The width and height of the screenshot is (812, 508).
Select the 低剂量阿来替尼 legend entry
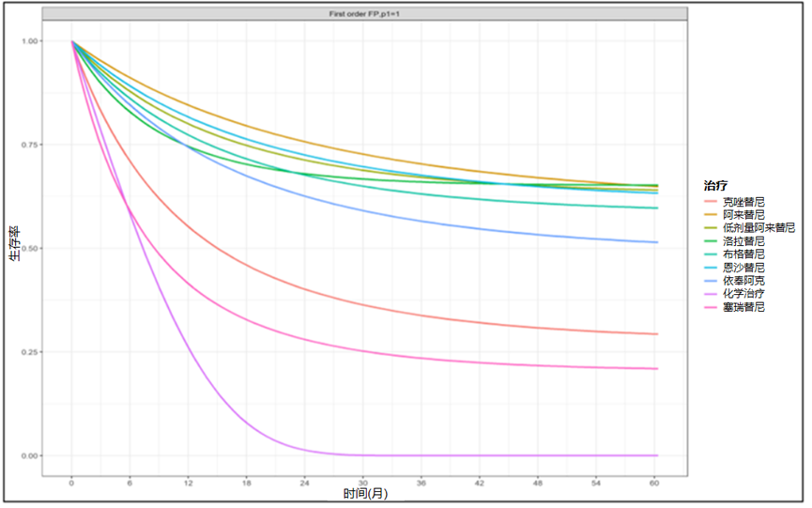tap(758, 228)
